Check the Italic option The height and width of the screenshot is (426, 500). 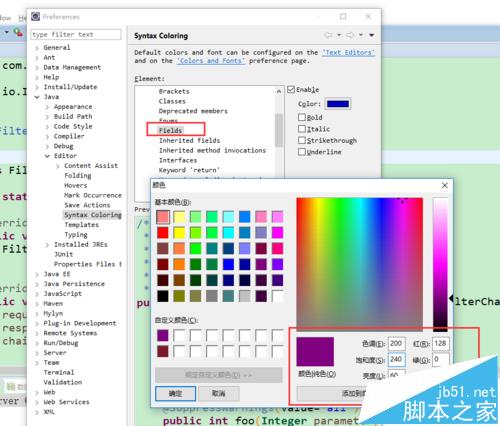(x=302, y=129)
